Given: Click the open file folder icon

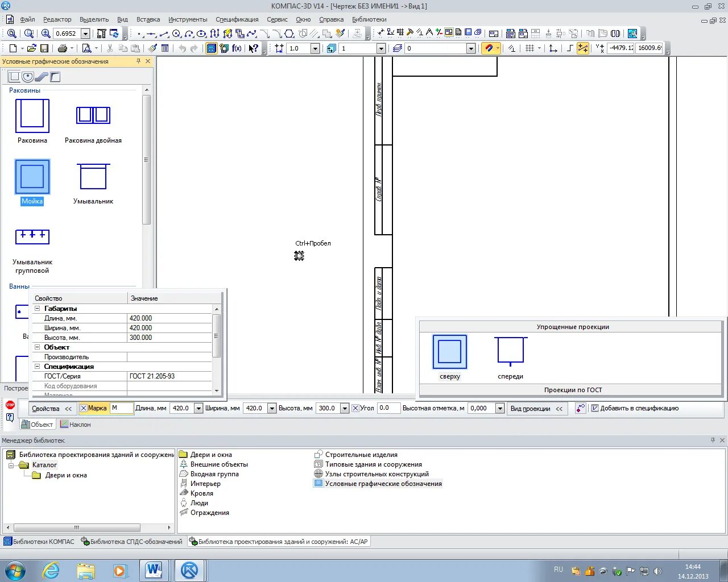Looking at the screenshot, I should coord(31,48).
